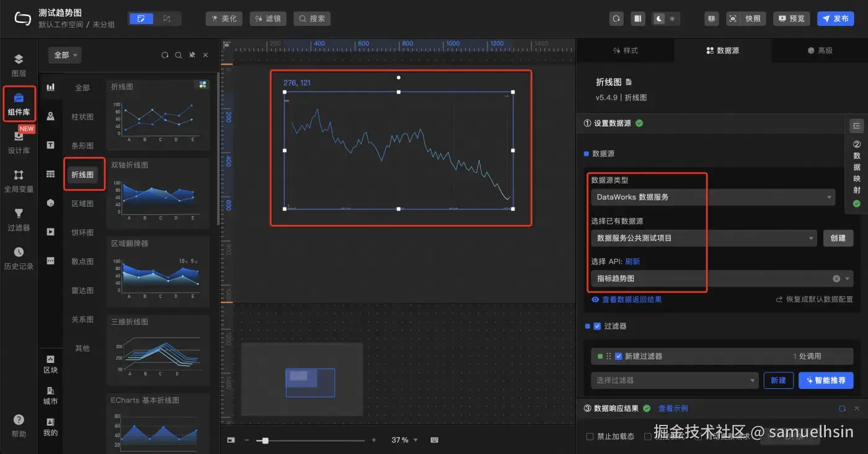This screenshot has width=868, height=454.
Task: Select the more (ellipsis) category icon
Action: coord(50,261)
